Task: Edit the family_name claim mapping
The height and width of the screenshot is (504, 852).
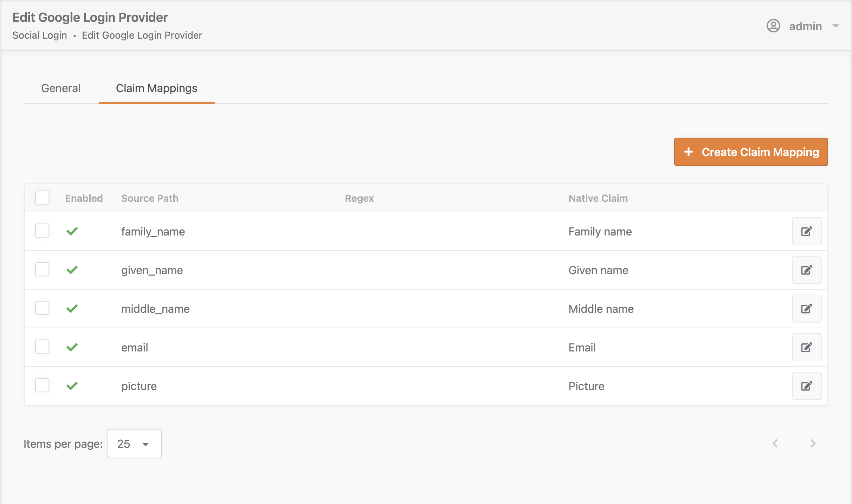Action: tap(807, 231)
